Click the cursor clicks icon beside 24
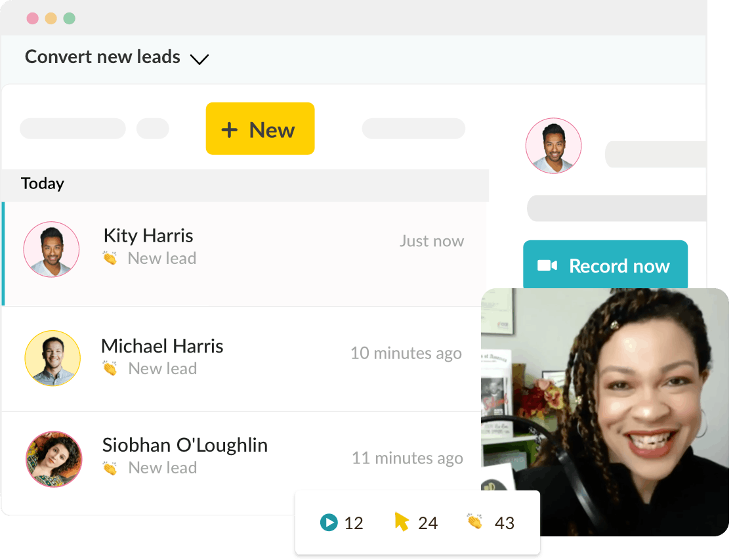The height and width of the screenshot is (560, 733). (x=402, y=522)
